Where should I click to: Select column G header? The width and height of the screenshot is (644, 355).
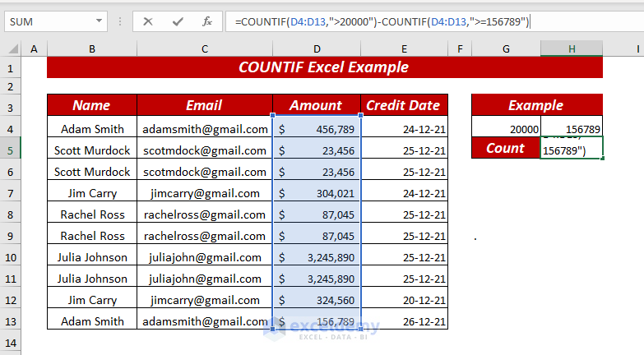pos(506,48)
